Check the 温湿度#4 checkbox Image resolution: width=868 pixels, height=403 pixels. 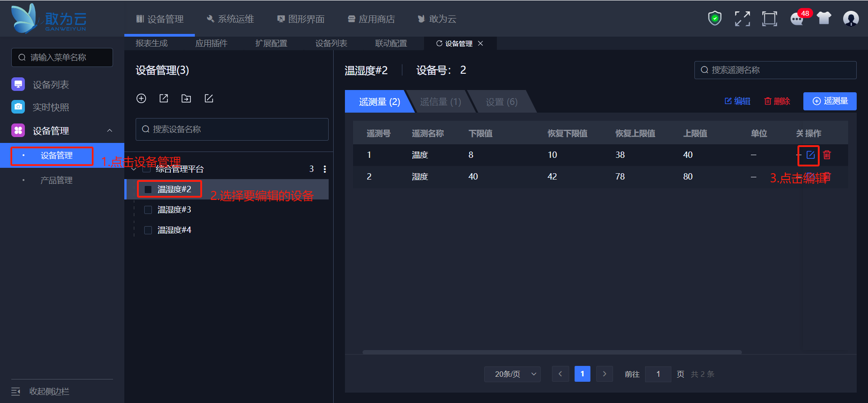[148, 230]
